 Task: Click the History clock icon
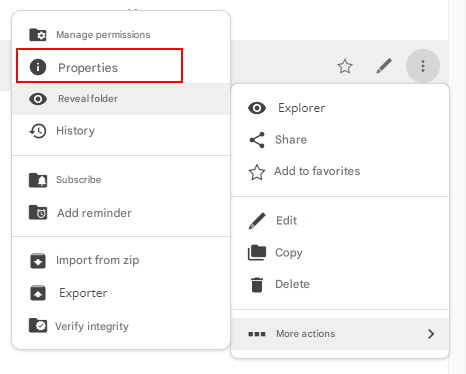pos(38,131)
